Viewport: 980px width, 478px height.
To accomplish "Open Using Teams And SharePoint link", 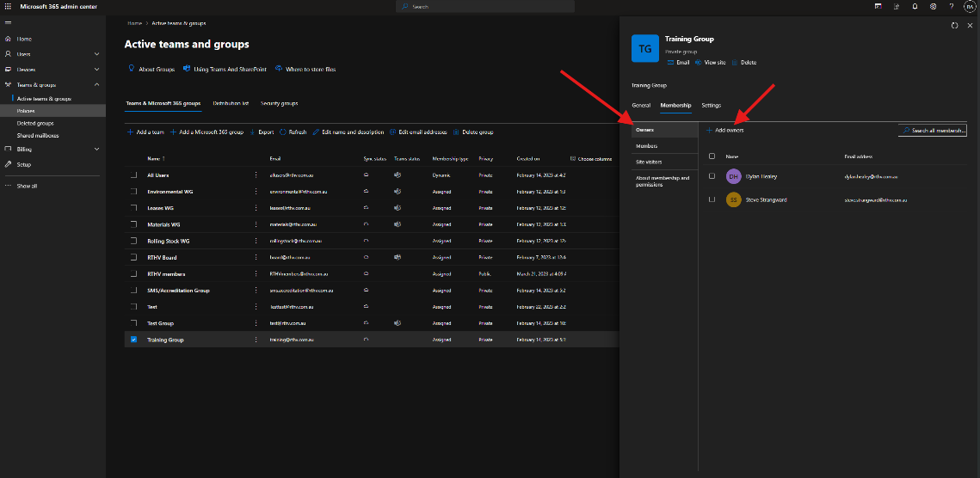I will click(225, 70).
